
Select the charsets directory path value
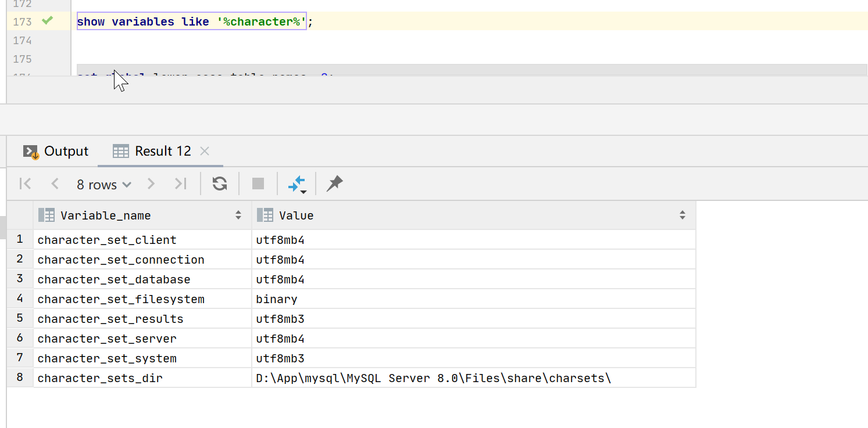(x=474, y=378)
